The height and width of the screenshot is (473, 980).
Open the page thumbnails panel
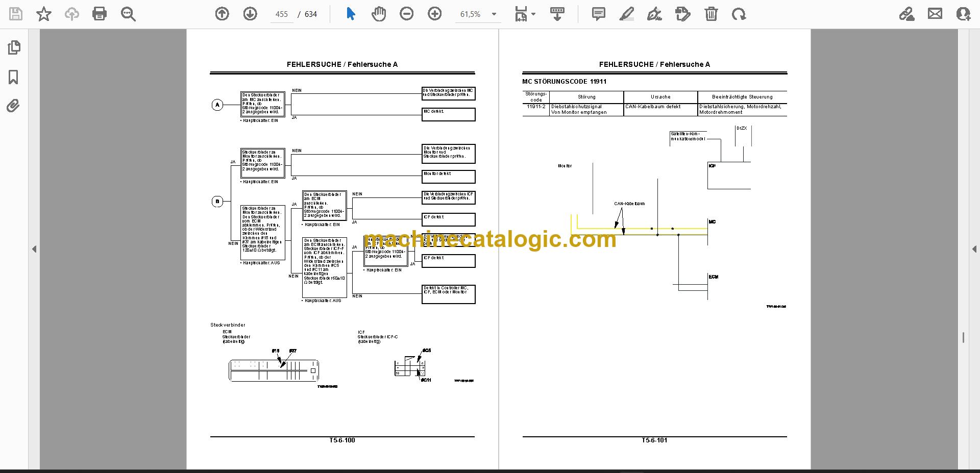click(x=14, y=47)
